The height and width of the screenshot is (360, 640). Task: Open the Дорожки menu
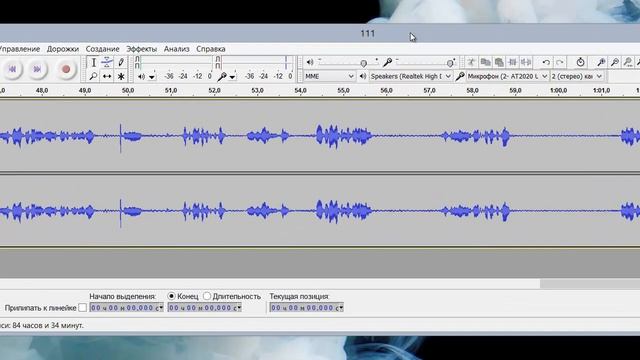click(63, 49)
